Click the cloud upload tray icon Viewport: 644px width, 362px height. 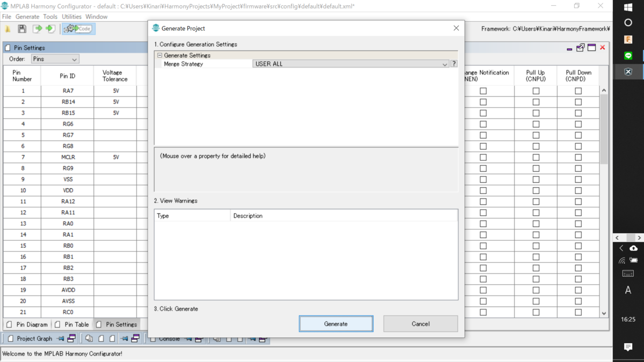click(634, 248)
